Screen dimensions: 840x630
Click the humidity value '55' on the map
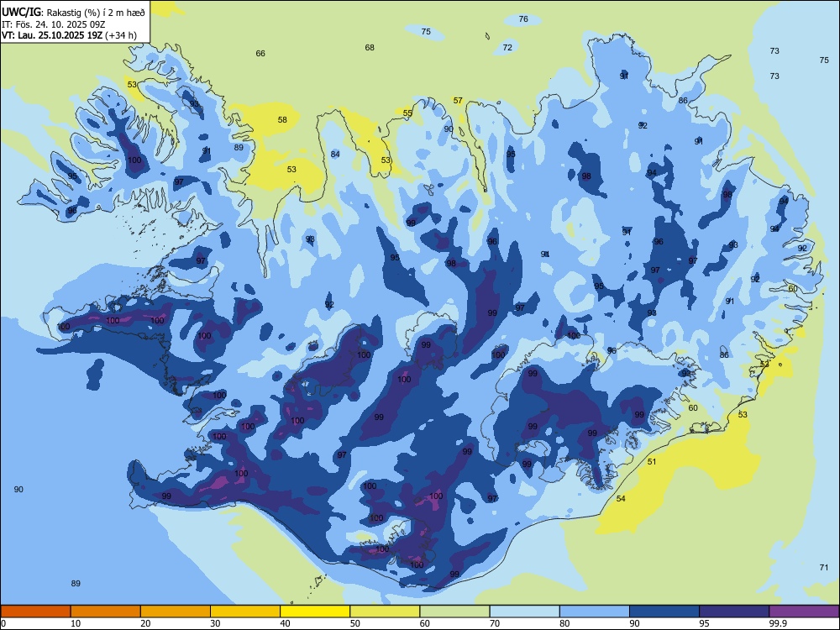pyautogui.click(x=407, y=113)
